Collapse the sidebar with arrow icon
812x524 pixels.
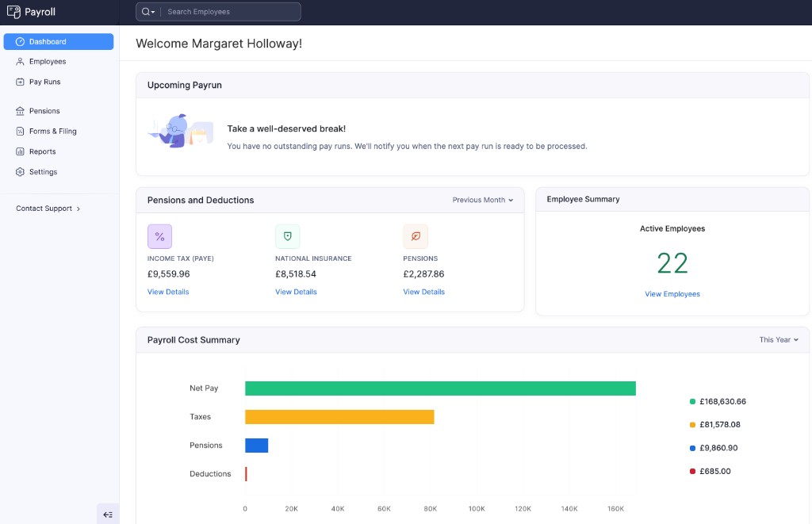click(x=108, y=514)
